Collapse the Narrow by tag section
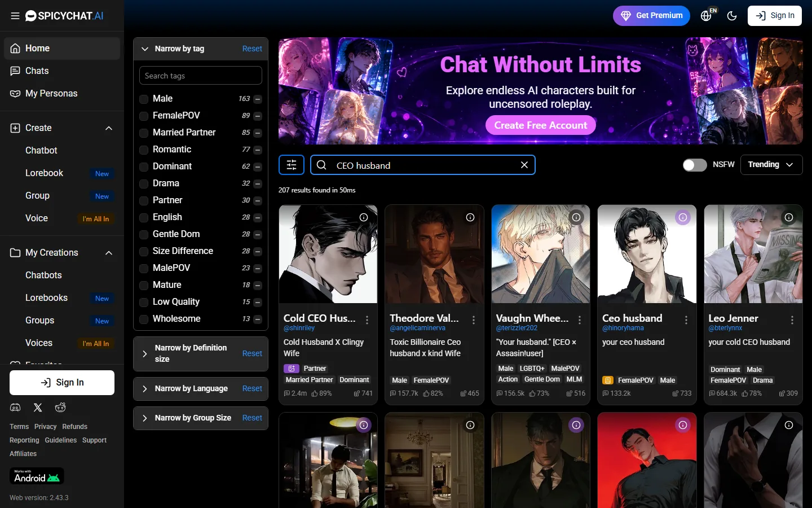 (x=145, y=49)
